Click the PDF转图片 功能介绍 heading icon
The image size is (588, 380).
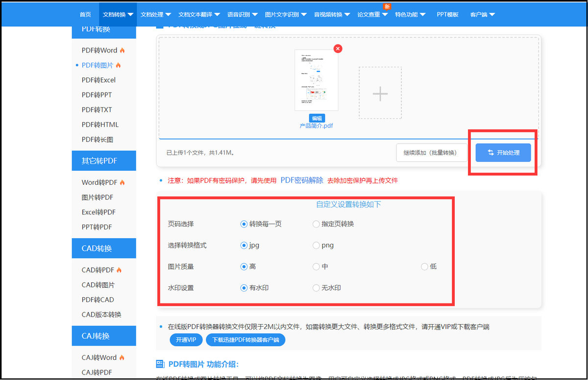[x=160, y=364]
